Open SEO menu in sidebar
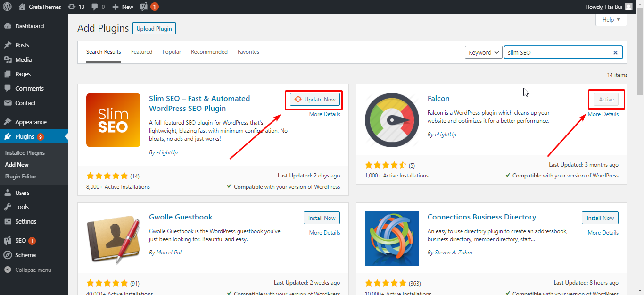 click(x=34, y=240)
